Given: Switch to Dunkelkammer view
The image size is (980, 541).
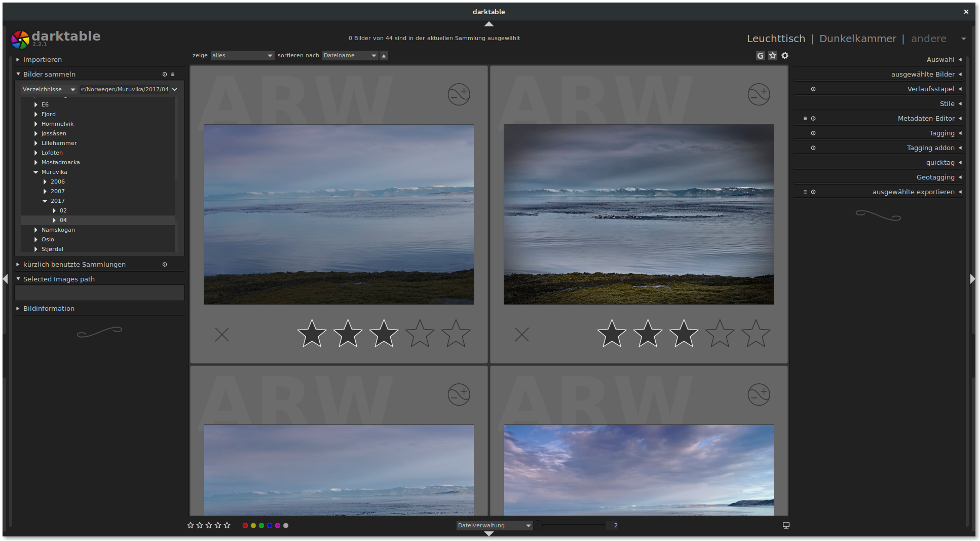Looking at the screenshot, I should pos(857,39).
